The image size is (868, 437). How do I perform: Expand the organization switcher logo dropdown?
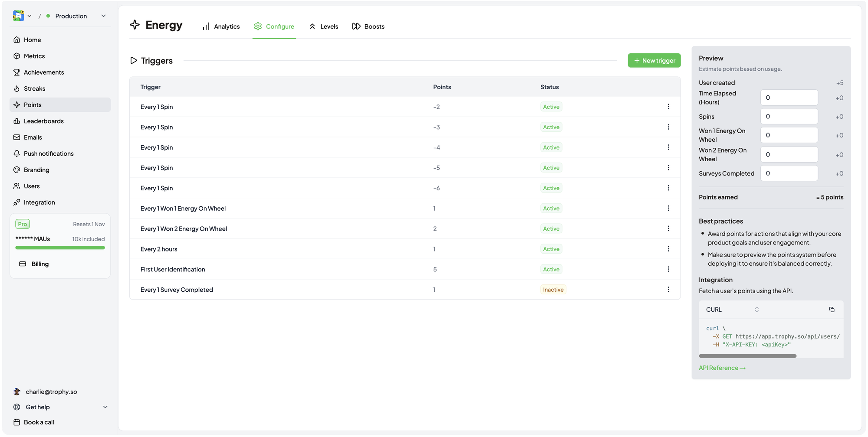pos(22,16)
